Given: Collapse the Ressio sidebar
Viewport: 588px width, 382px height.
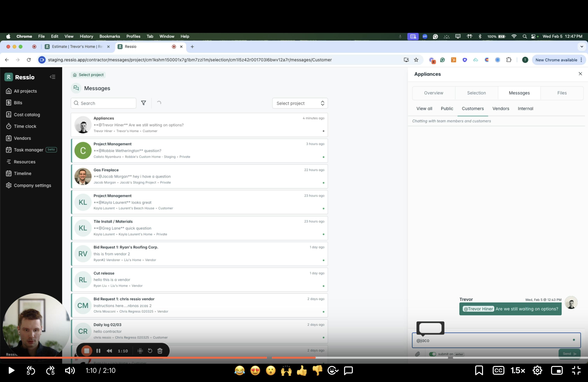Looking at the screenshot, I should pyautogui.click(x=52, y=77).
